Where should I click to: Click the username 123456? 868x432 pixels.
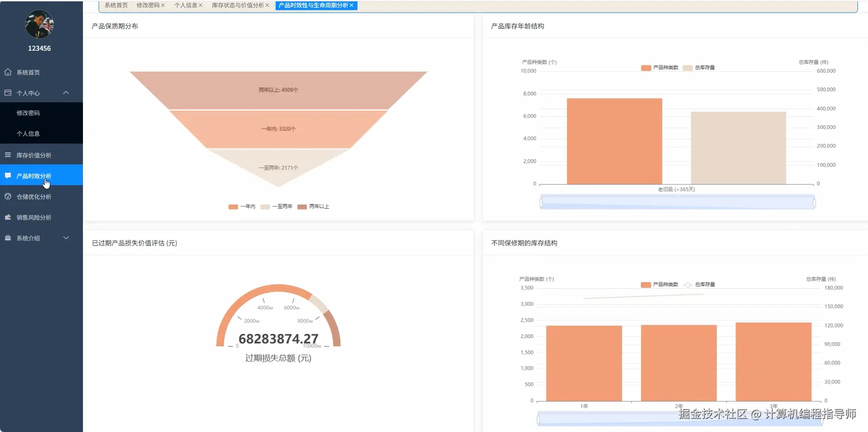pos(40,48)
